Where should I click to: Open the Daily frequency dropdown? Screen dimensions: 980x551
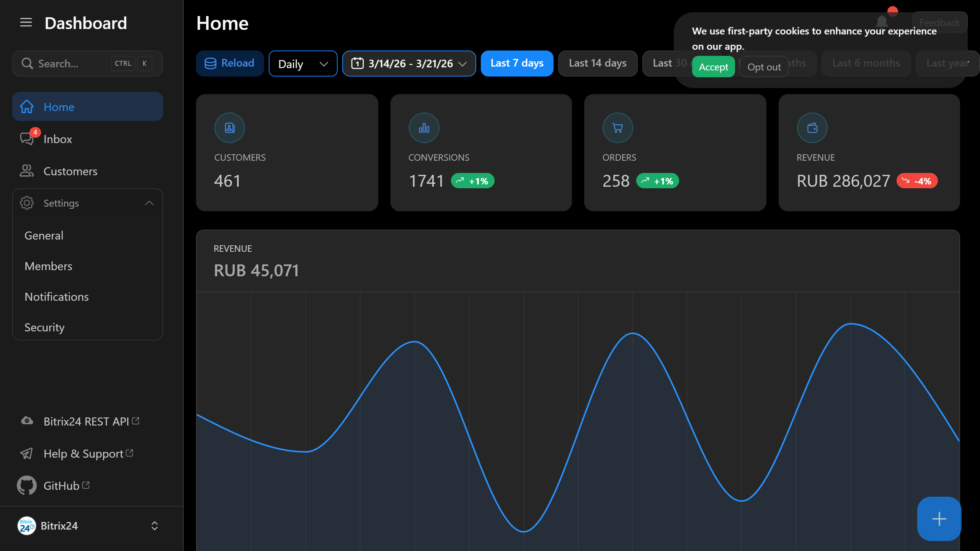tap(302, 64)
